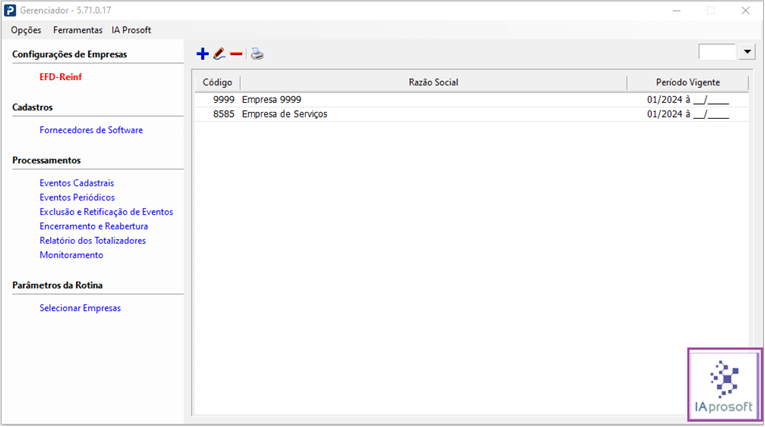Click the red minus delete icon
The image size is (765, 427).
236,54
